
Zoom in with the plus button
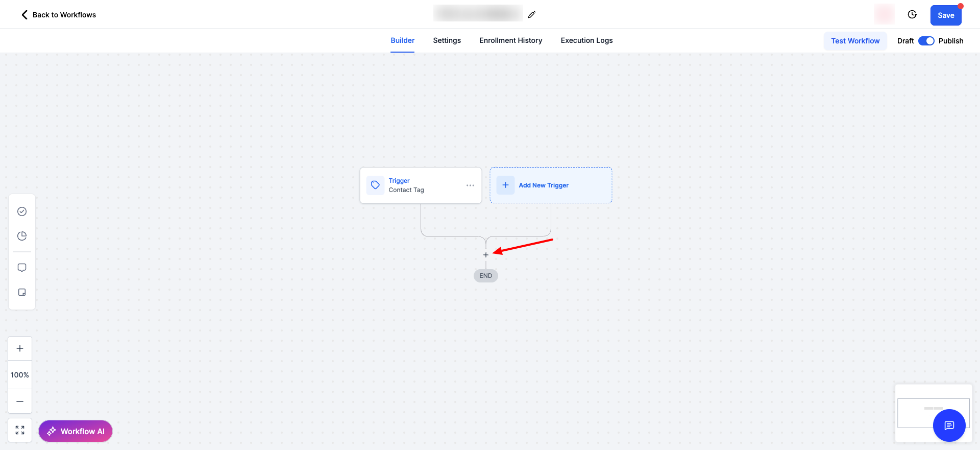coord(20,348)
